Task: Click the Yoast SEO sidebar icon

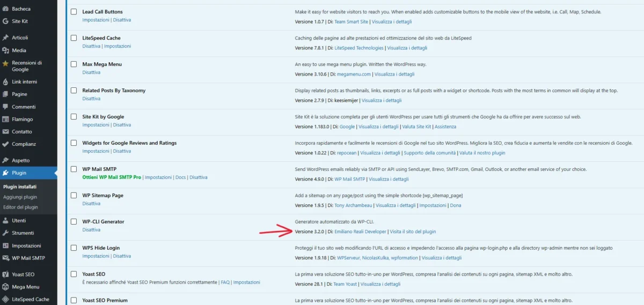Action: (x=5, y=274)
